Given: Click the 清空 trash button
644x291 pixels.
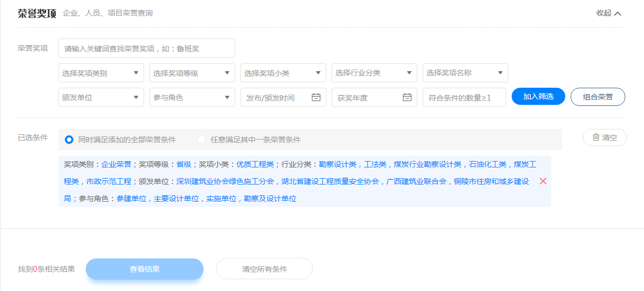Looking at the screenshot, I should [x=605, y=137].
